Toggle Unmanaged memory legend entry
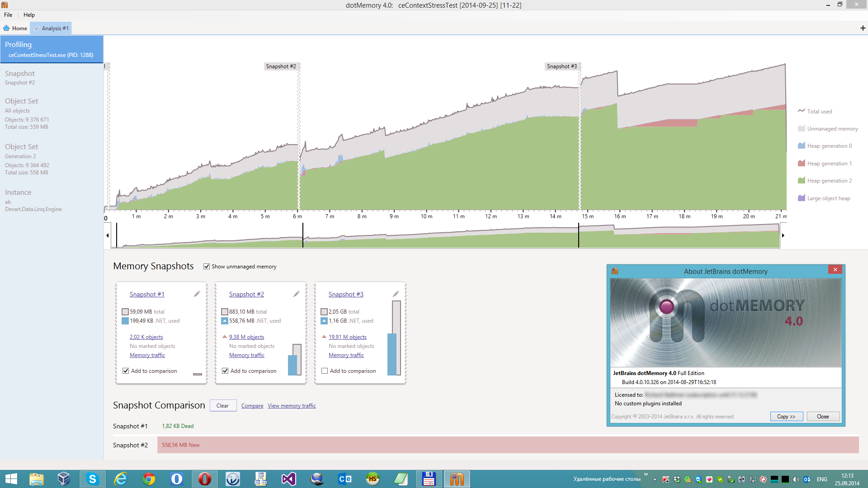 coord(828,129)
